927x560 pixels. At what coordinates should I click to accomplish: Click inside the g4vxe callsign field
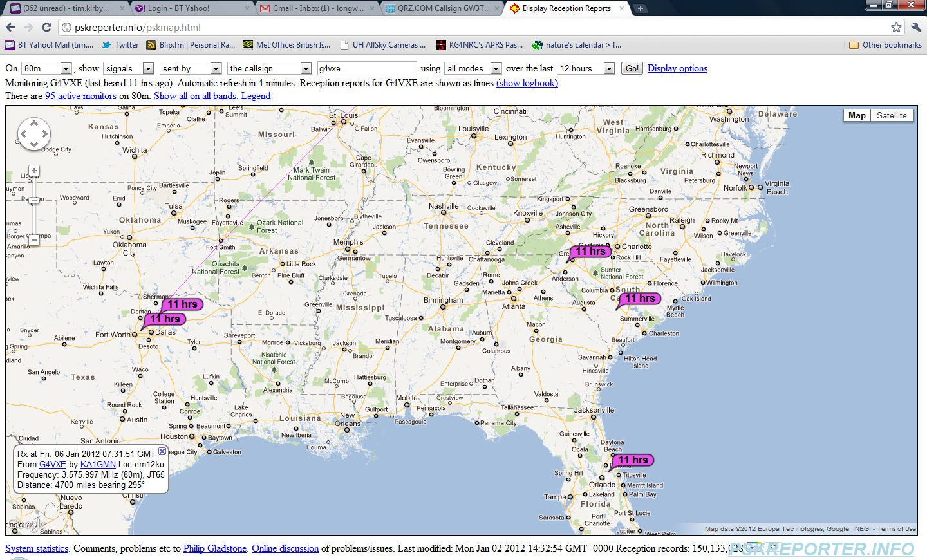click(x=366, y=68)
